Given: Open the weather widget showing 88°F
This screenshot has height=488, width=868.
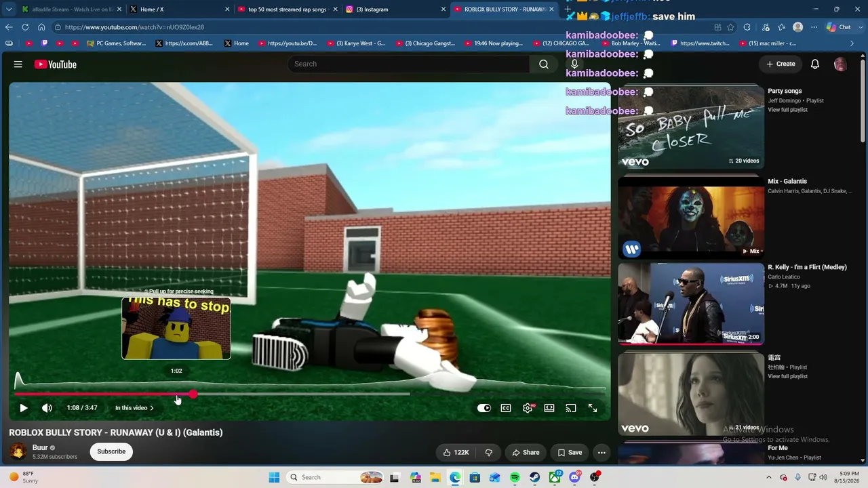Looking at the screenshot, I should click(x=23, y=477).
